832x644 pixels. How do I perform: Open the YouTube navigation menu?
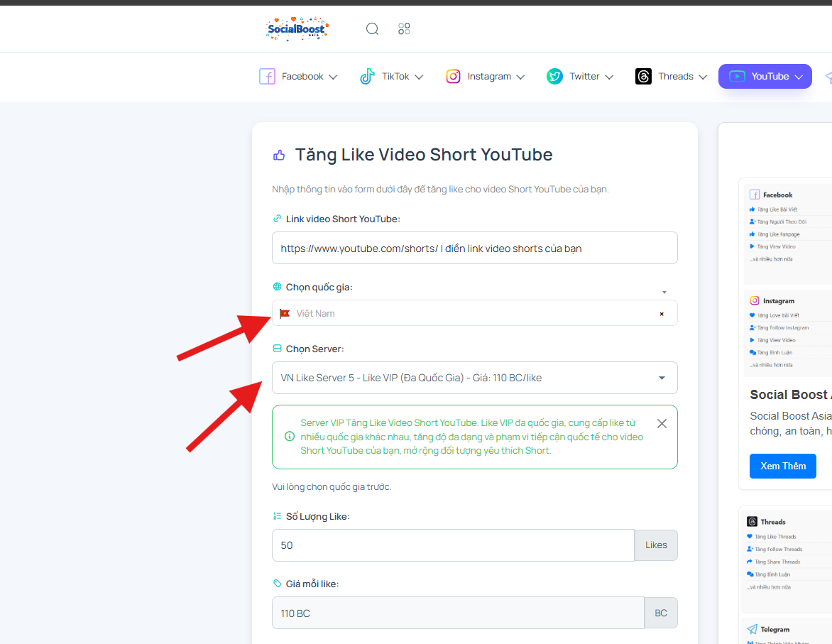click(765, 77)
